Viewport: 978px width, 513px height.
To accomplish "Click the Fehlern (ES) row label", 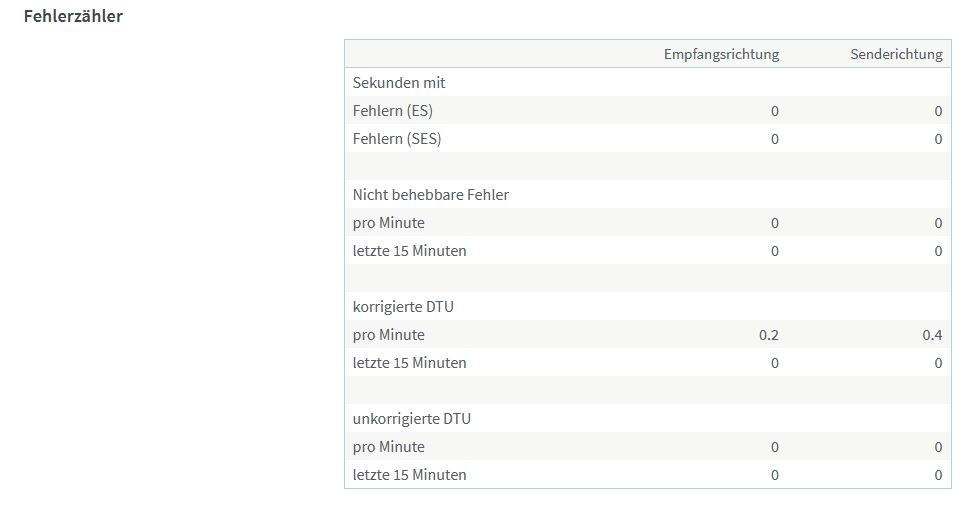I will tap(392, 110).
